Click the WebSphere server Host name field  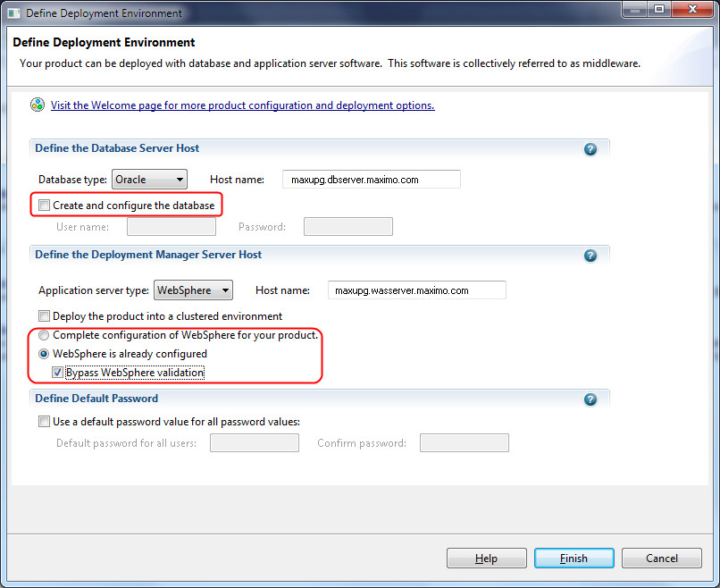pyautogui.click(x=417, y=290)
